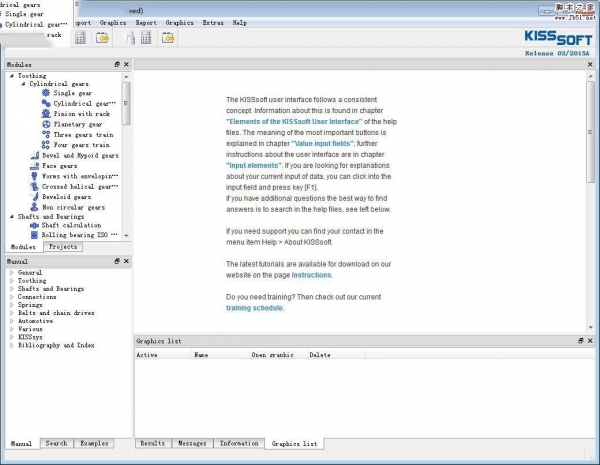This screenshot has width=600, height=465.
Task: Follow the training schedule link
Action: tap(254, 308)
